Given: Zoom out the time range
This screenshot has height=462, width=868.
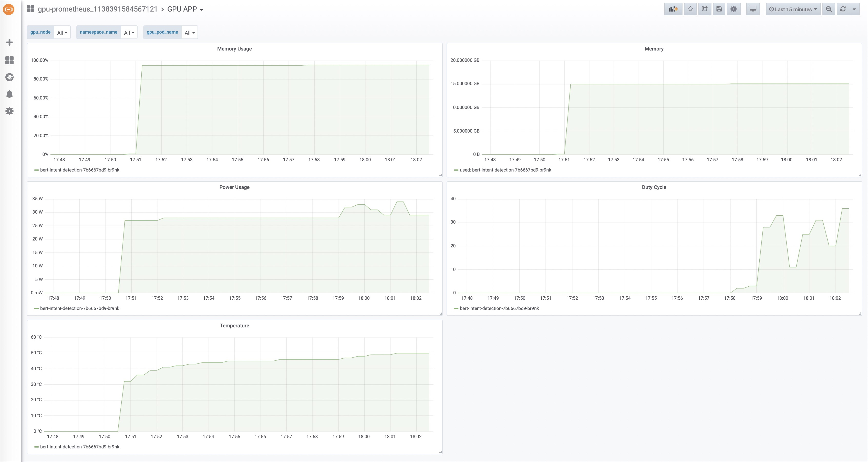Looking at the screenshot, I should [x=829, y=9].
